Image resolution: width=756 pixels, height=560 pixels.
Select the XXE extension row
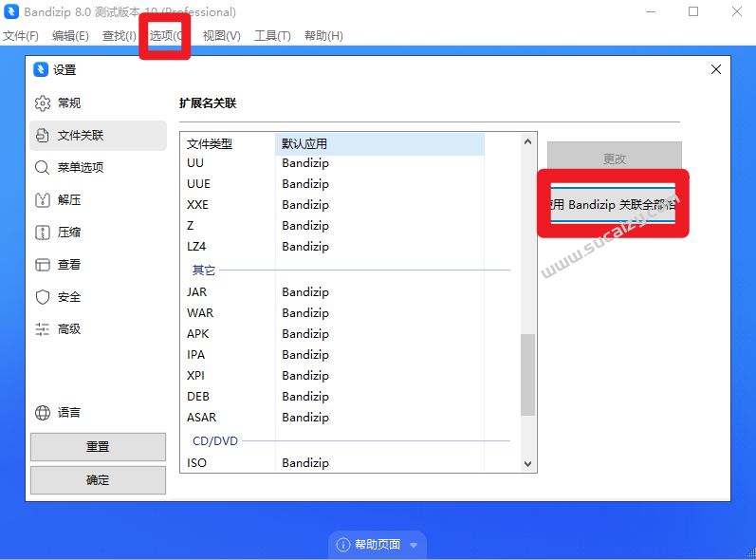coord(334,204)
